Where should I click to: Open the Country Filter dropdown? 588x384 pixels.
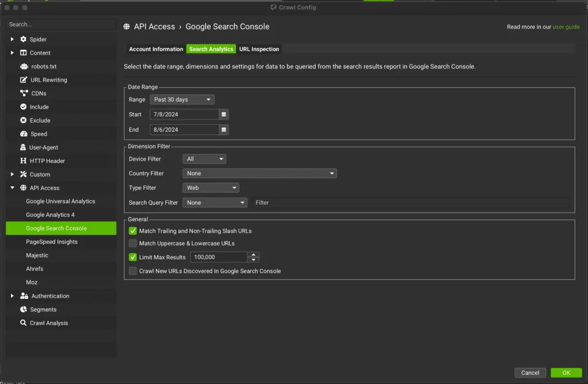pyautogui.click(x=260, y=174)
